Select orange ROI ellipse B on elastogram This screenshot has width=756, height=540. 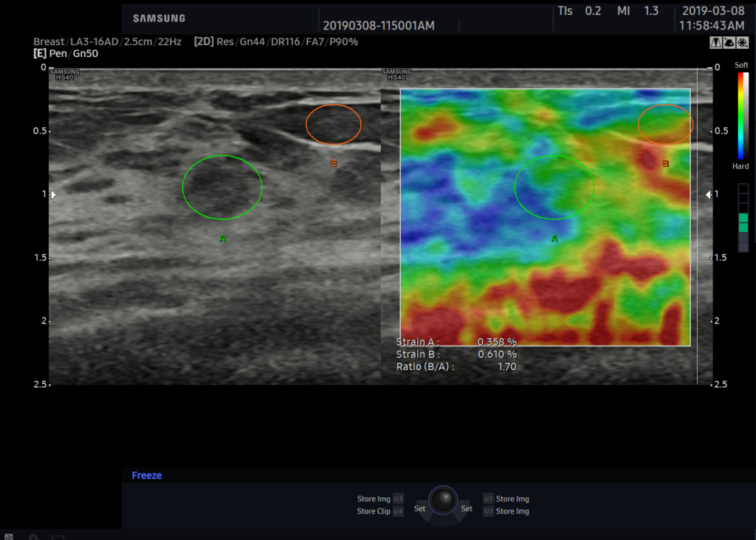click(x=665, y=124)
